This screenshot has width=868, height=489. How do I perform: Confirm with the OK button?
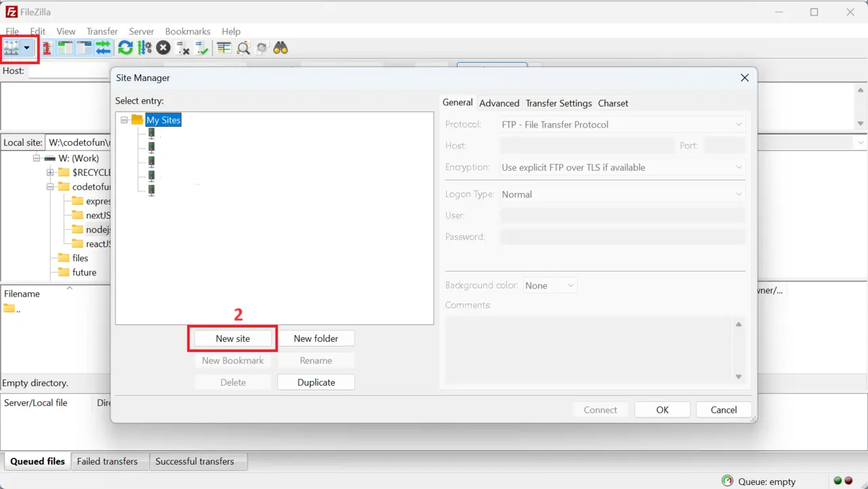point(662,410)
